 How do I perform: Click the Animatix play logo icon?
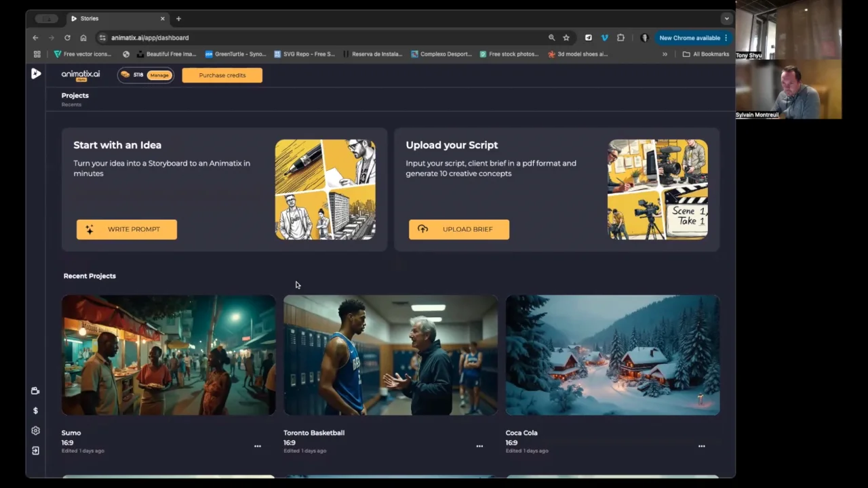(x=36, y=74)
